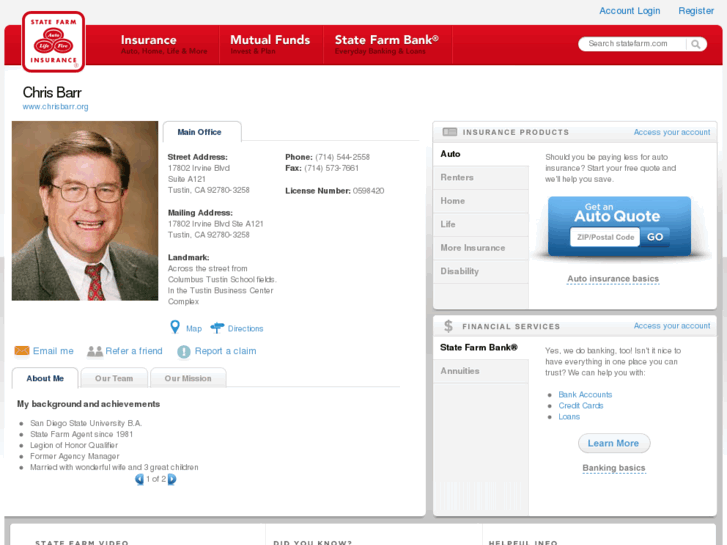Click Report a claim link

225,351
